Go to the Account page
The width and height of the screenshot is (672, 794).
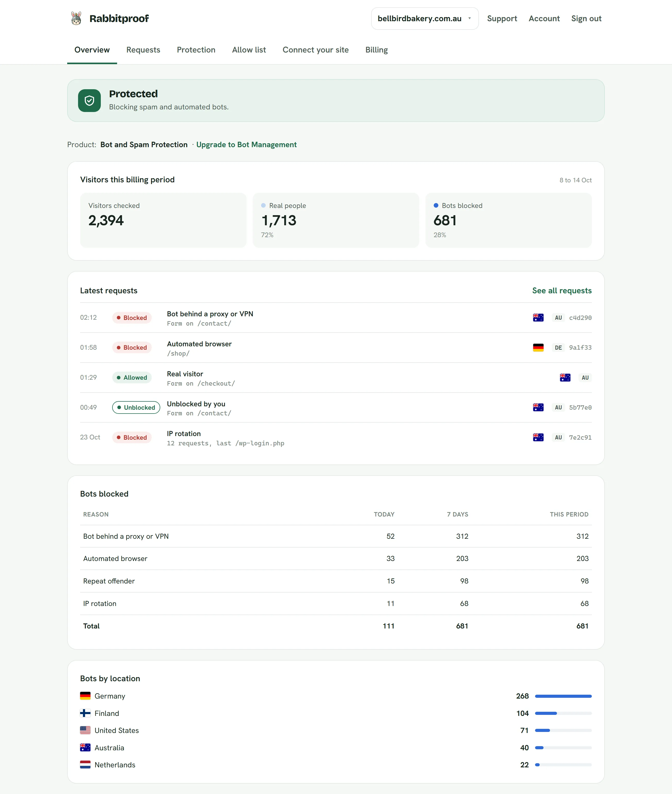[544, 18]
